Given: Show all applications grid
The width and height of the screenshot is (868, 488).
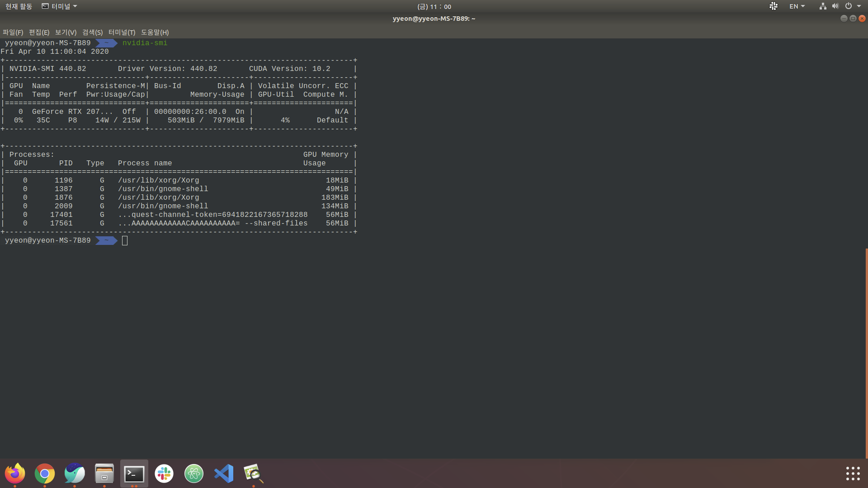Looking at the screenshot, I should [x=853, y=474].
